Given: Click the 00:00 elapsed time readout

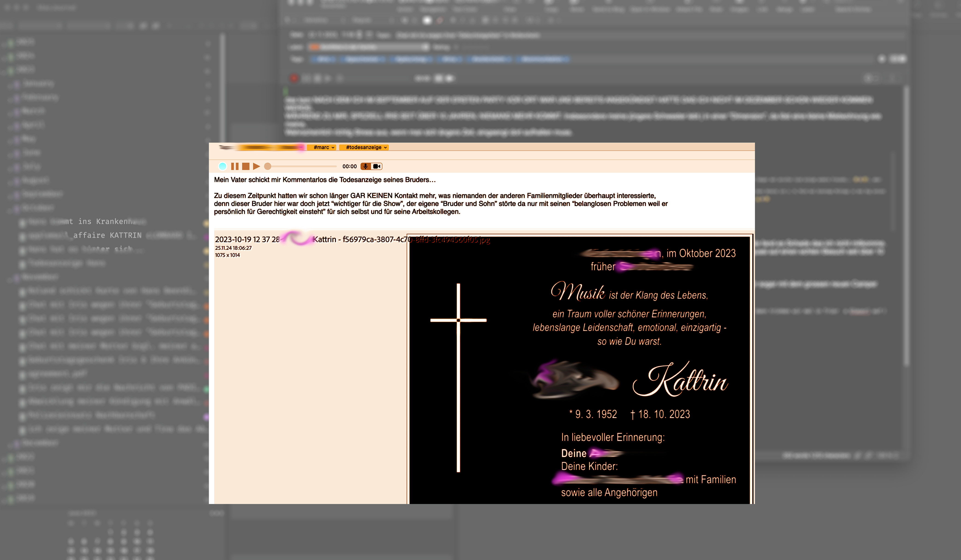Looking at the screenshot, I should [x=349, y=166].
